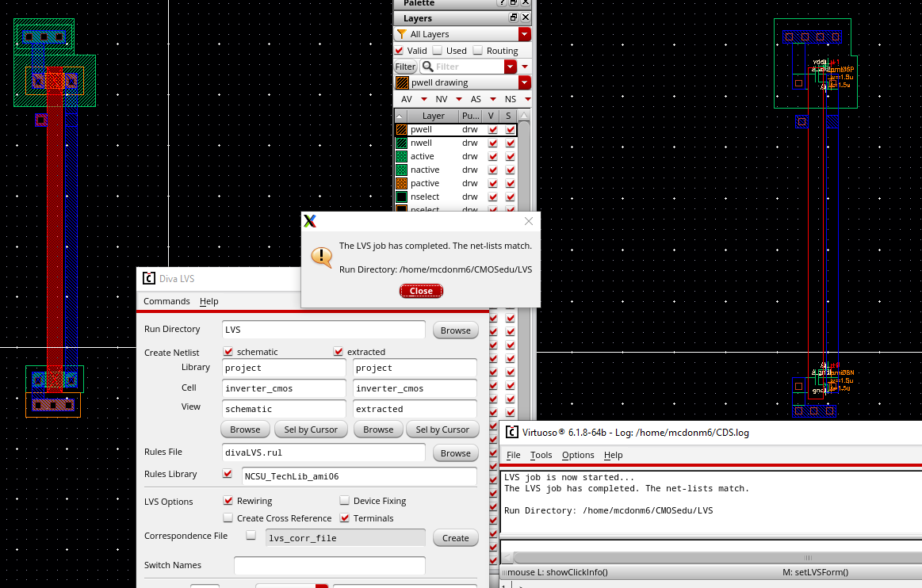Toggle the Valid layers checkbox
This screenshot has height=588, width=922.
[400, 51]
